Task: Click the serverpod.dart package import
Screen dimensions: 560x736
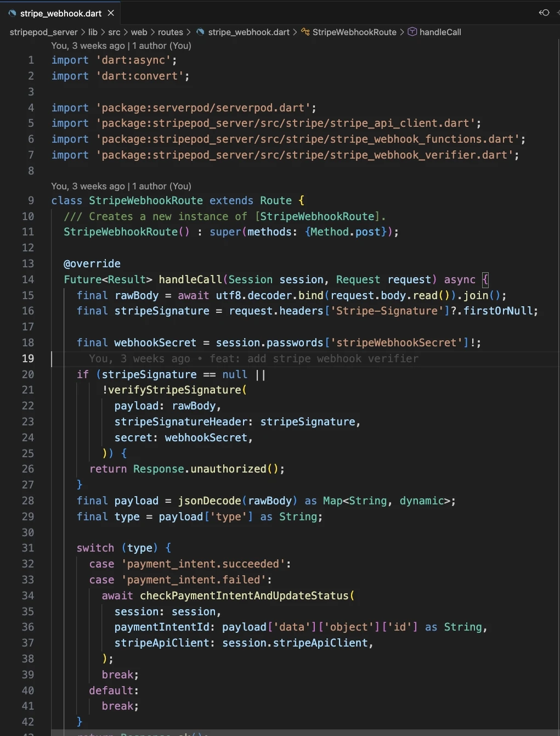Action: 203,108
